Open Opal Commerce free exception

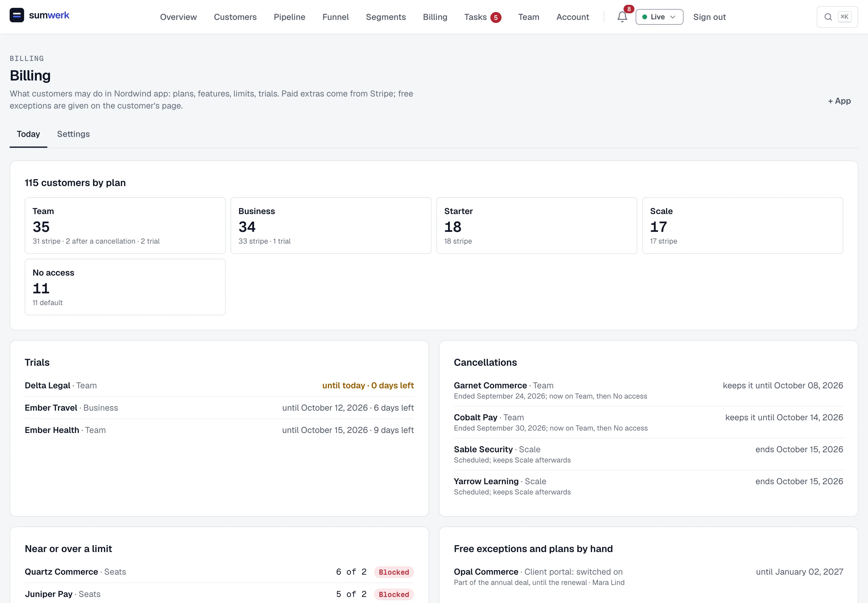(x=648, y=576)
